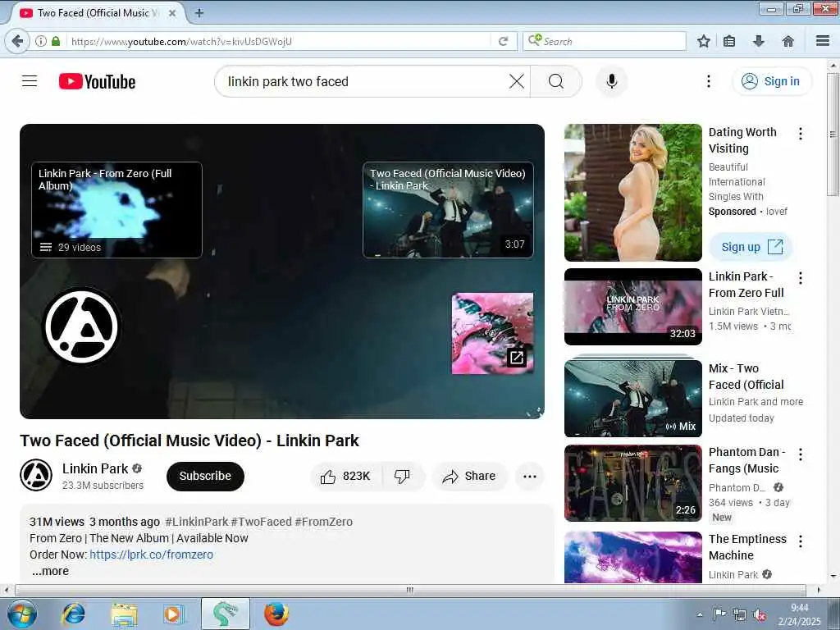Viewport: 840px width, 630px height.
Task: Open From Zero Full Album playlist end card
Action: click(116, 210)
